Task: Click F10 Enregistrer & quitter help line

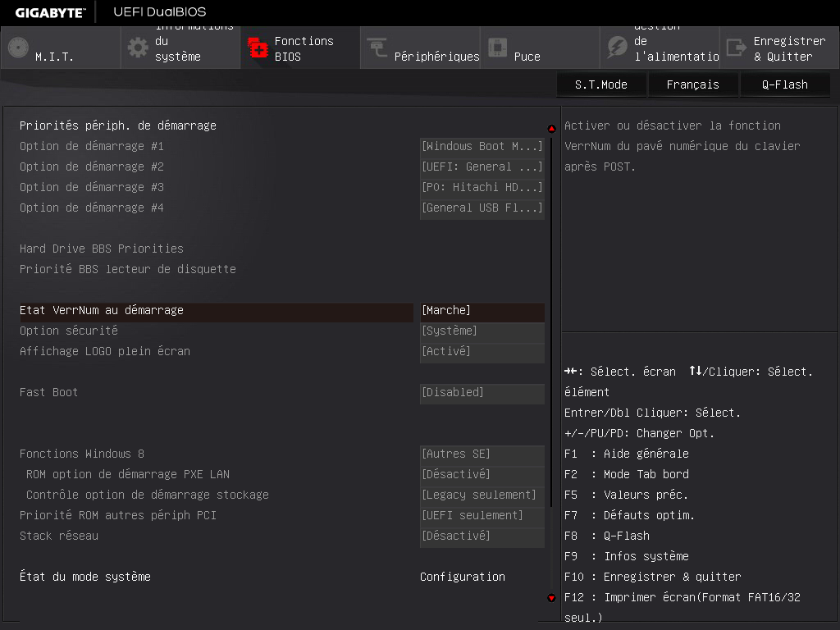Action: (652, 577)
